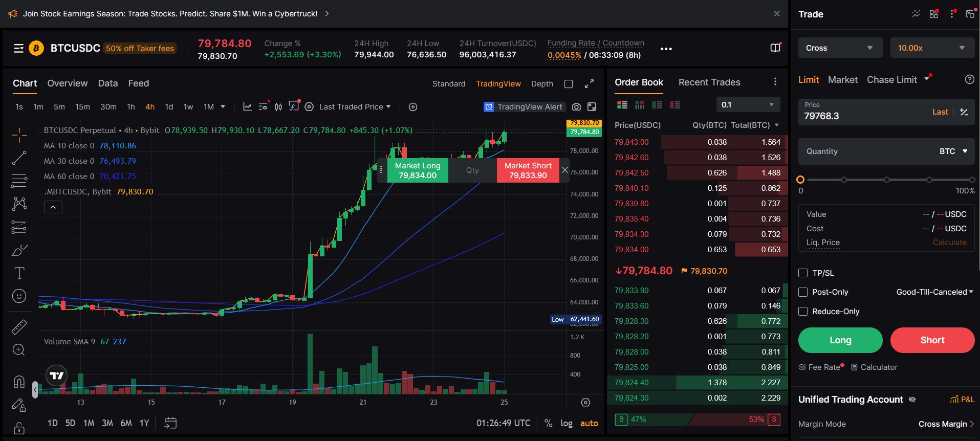The width and height of the screenshot is (980, 441).
Task: Click the red Short button
Action: pyautogui.click(x=932, y=340)
